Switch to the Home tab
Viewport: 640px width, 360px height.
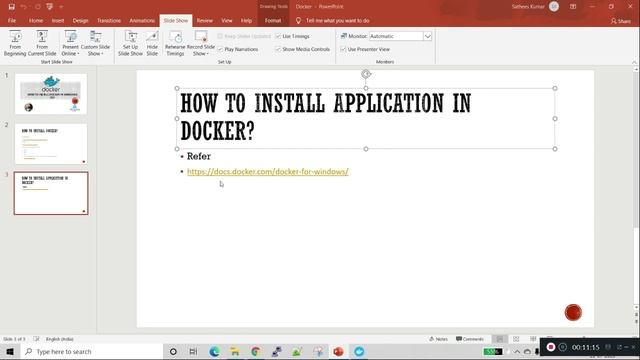pyautogui.click(x=36, y=20)
